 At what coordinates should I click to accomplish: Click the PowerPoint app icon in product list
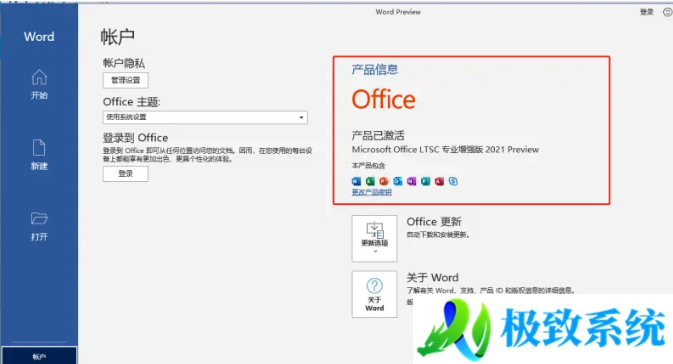click(x=384, y=182)
